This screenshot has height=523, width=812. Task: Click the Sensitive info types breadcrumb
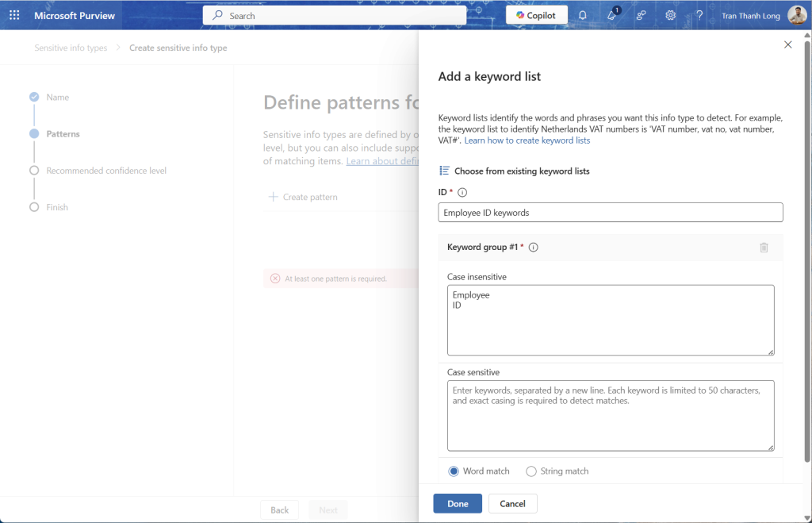pyautogui.click(x=71, y=48)
